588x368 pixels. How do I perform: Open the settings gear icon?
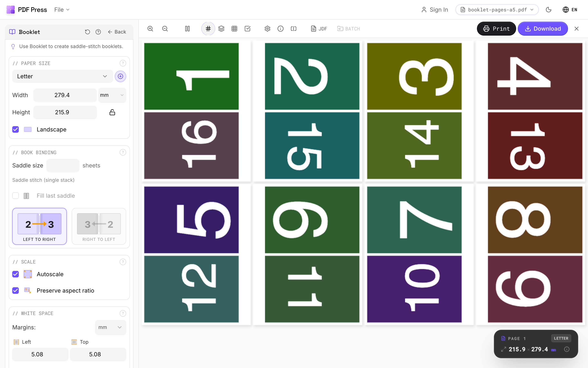point(267,29)
